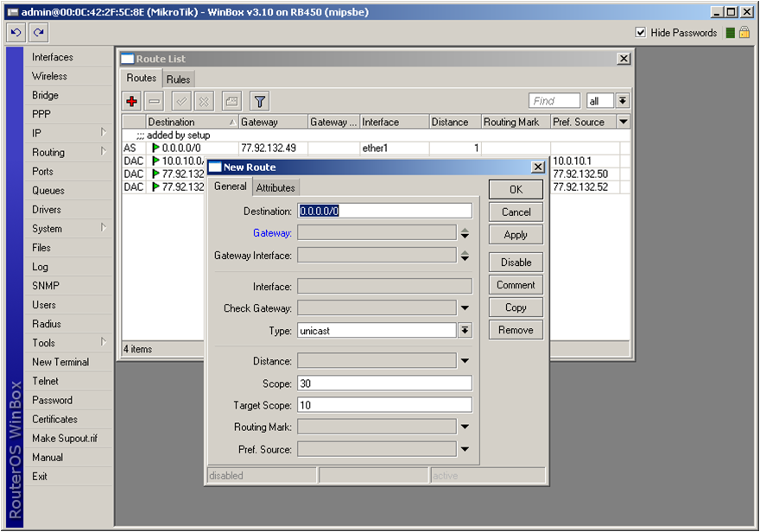The height and width of the screenshot is (532, 760).
Task: Expand the Routing Mark field arrow
Action: (465, 427)
